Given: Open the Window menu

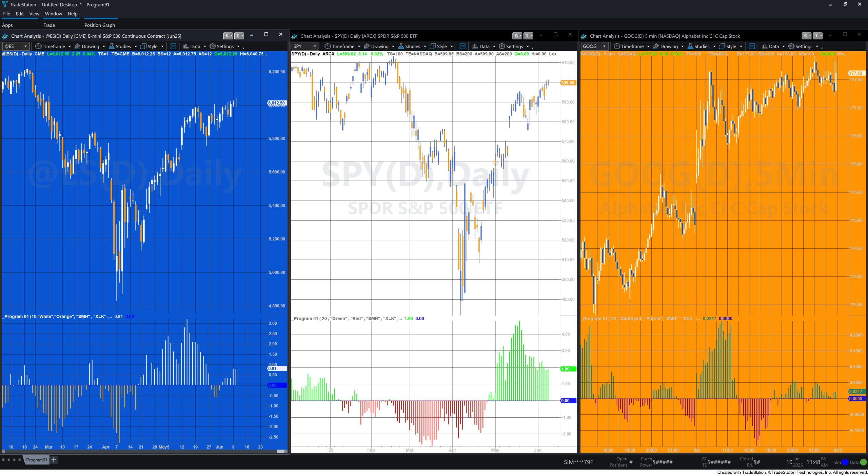Looking at the screenshot, I should (53, 14).
